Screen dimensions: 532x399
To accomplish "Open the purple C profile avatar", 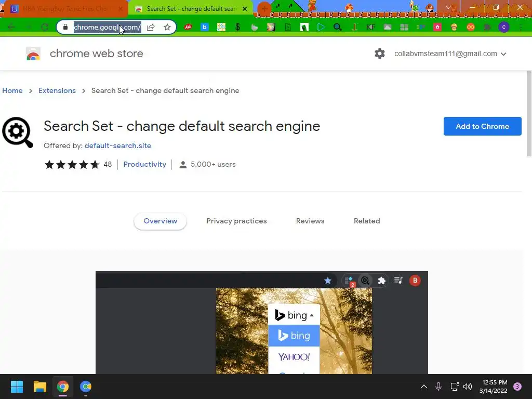I will pos(504,27).
